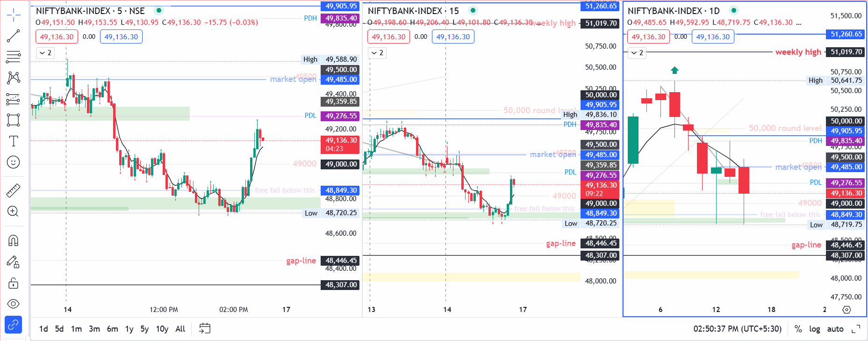This screenshot has height=341, width=868.
Task: Click the clock 02:50:37 PM (UTC+5:30) timezone
Action: (738, 329)
